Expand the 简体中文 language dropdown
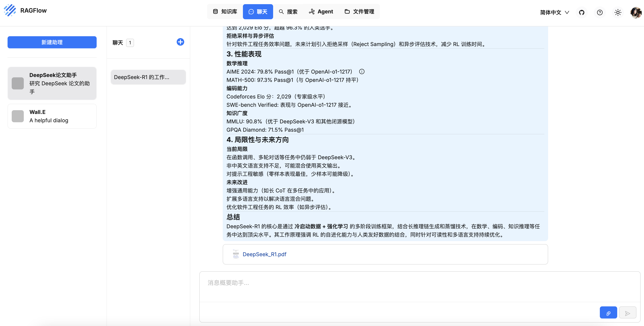Screen dimensions: 644x326 click(x=555, y=12)
